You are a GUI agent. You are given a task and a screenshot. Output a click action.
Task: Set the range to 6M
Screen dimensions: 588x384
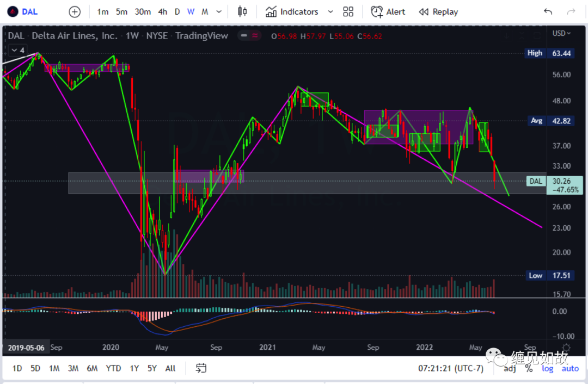click(x=92, y=369)
